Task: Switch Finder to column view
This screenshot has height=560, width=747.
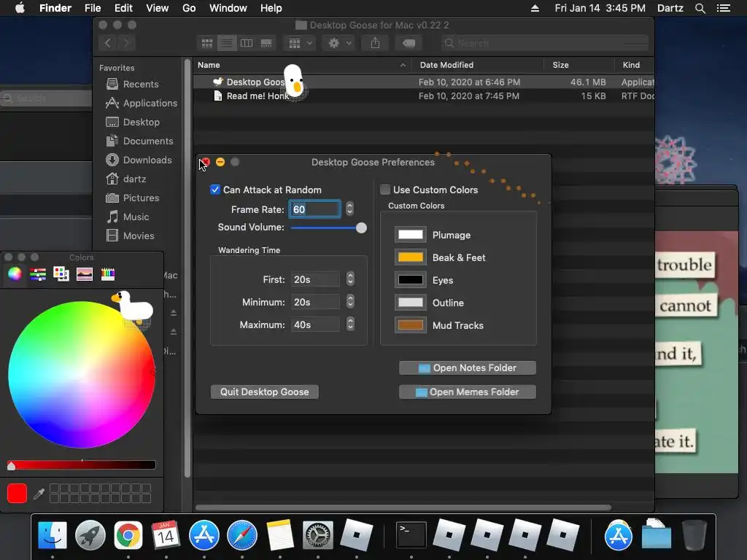Action: [247, 43]
